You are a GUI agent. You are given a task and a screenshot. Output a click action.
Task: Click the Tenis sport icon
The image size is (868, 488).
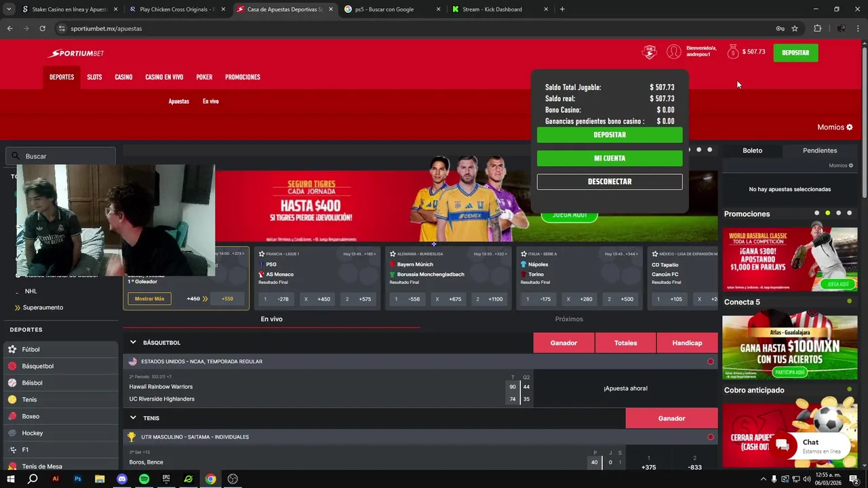tap(12, 399)
